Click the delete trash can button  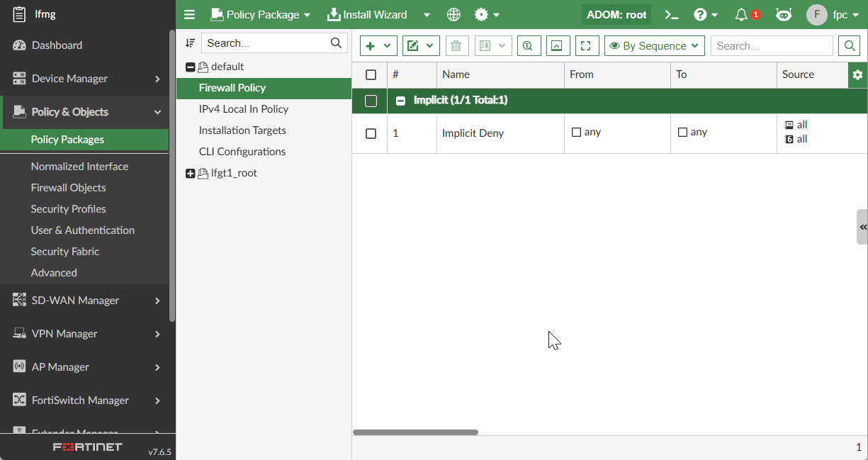coord(456,46)
